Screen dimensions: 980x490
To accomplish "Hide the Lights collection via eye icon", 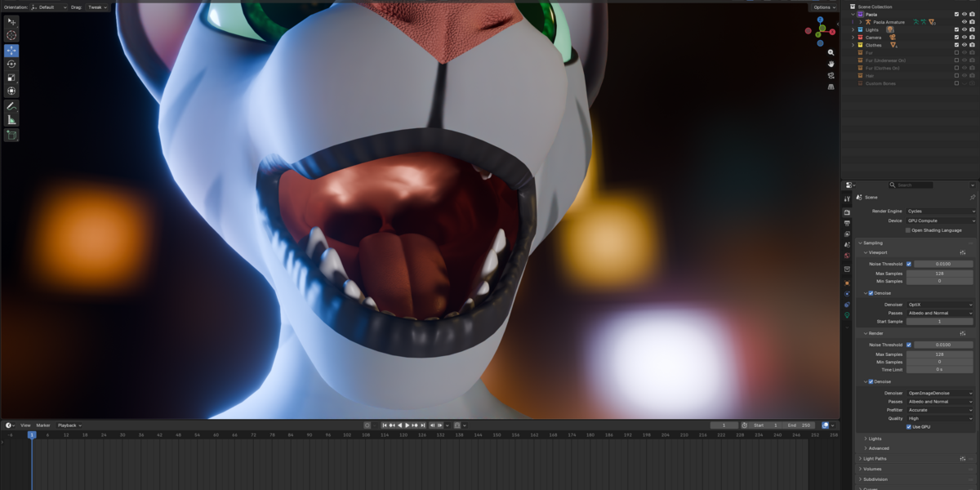I will (964, 29).
